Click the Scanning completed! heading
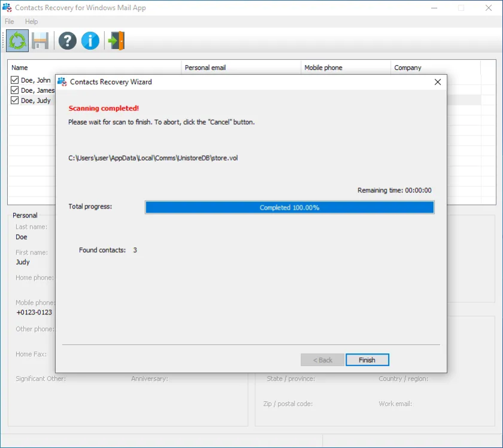This screenshot has height=448, width=503. coord(104,108)
